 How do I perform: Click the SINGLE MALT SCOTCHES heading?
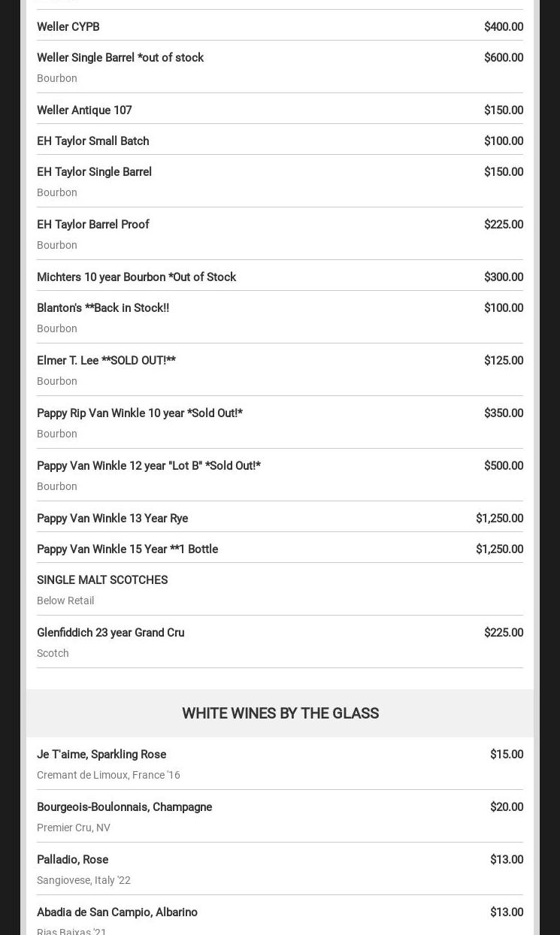[x=102, y=580]
